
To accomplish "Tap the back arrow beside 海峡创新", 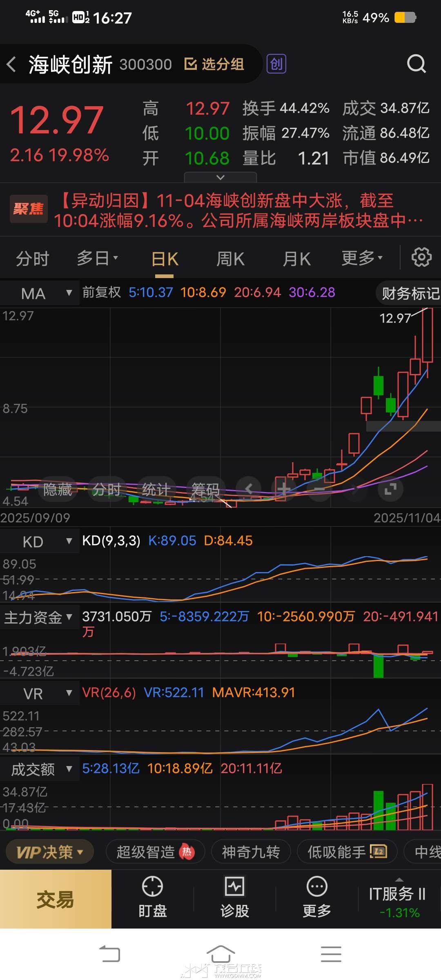I will click(11, 65).
